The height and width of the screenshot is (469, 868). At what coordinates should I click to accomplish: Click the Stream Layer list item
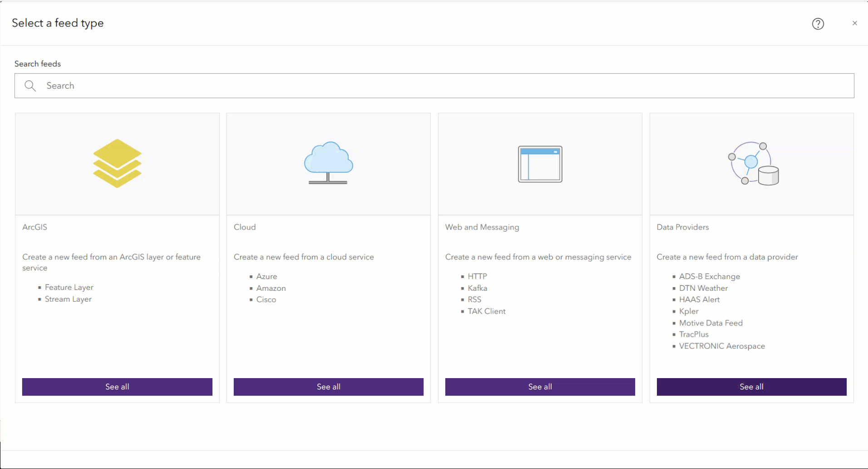tap(68, 299)
